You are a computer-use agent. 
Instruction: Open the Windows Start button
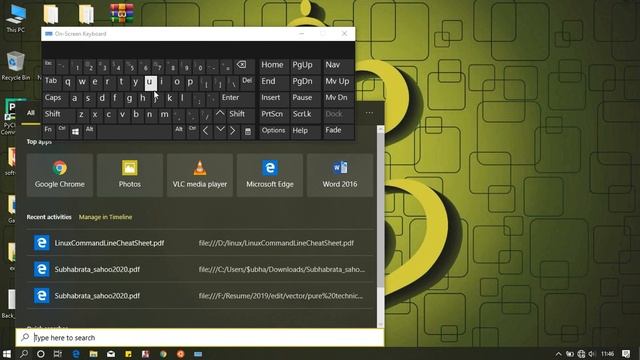pos(7,354)
